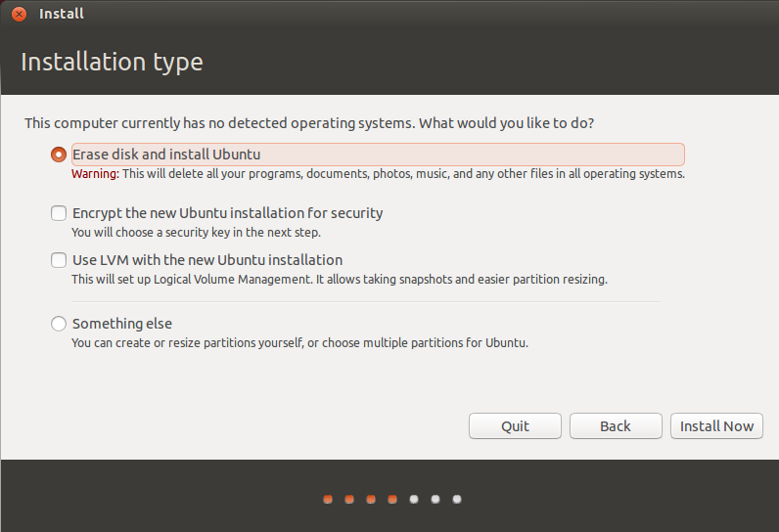Viewport: 779px width, 532px height.
Task: Click the Install Now button
Action: [716, 425]
